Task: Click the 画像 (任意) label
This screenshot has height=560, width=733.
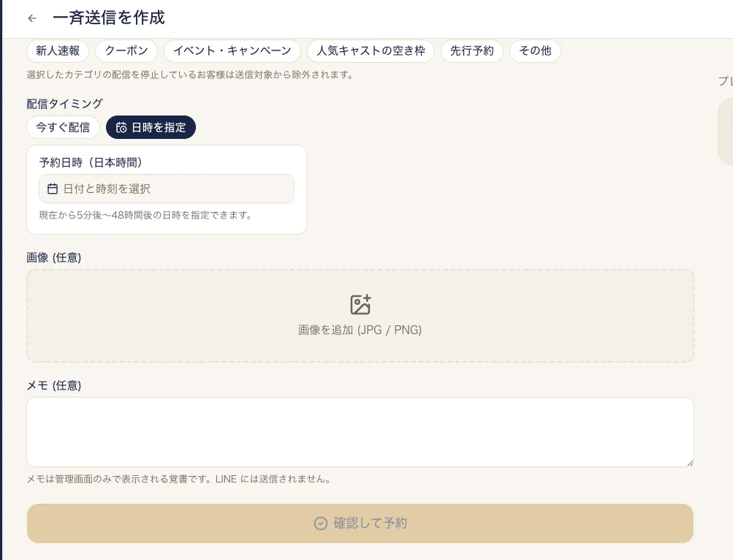Action: (x=54, y=257)
